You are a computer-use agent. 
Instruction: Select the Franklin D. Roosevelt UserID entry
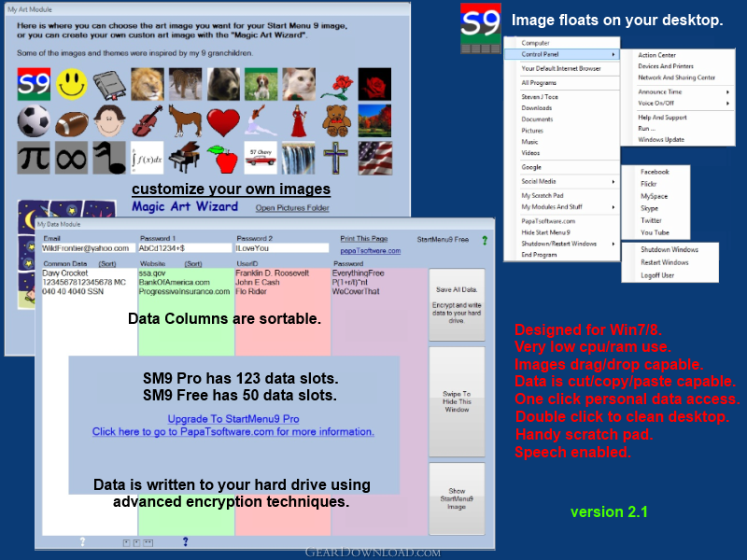click(x=272, y=273)
